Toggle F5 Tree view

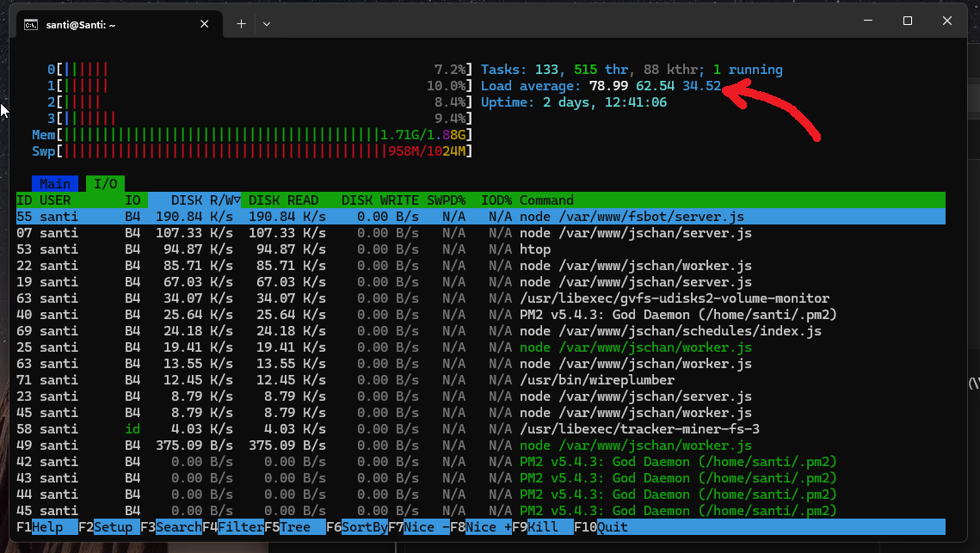point(294,527)
